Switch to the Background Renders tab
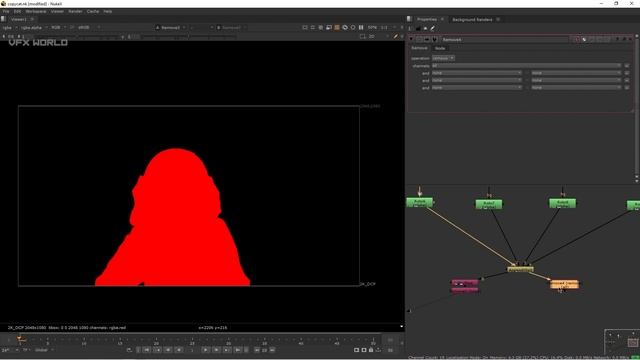The image size is (640, 360). [x=472, y=20]
